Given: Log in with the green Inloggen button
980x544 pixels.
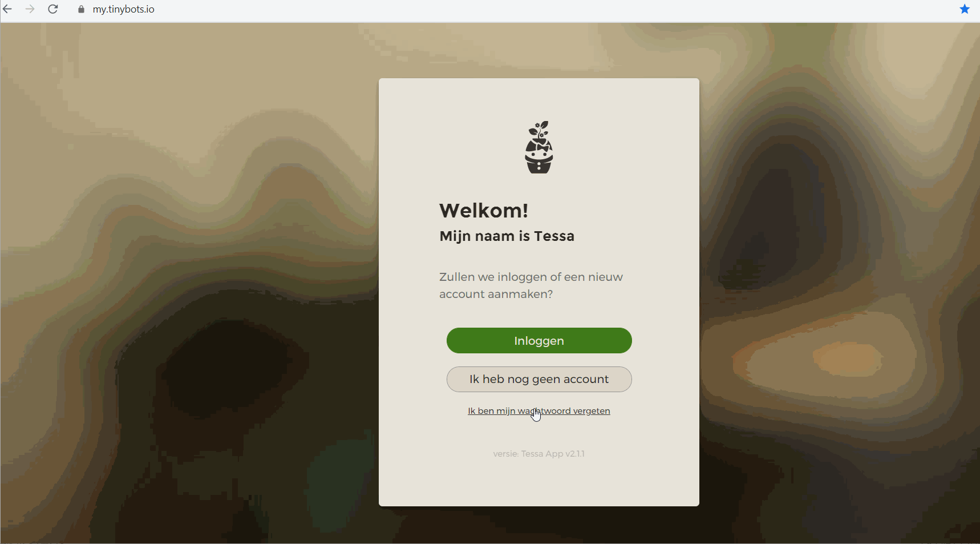Looking at the screenshot, I should pyautogui.click(x=539, y=341).
